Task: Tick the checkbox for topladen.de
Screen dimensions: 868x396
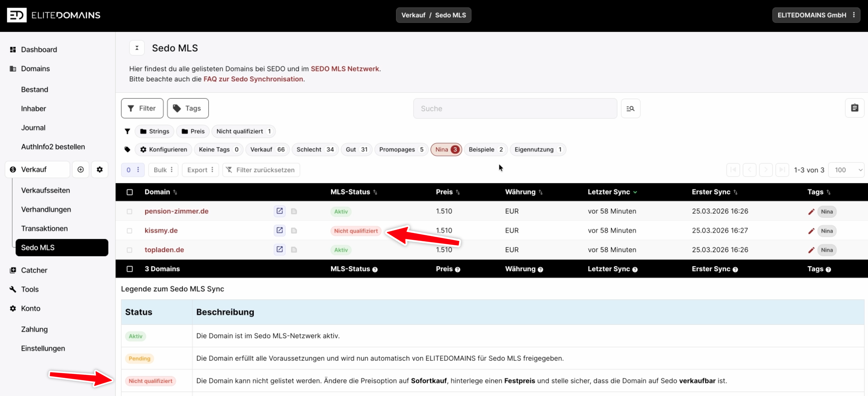Action: click(x=130, y=250)
